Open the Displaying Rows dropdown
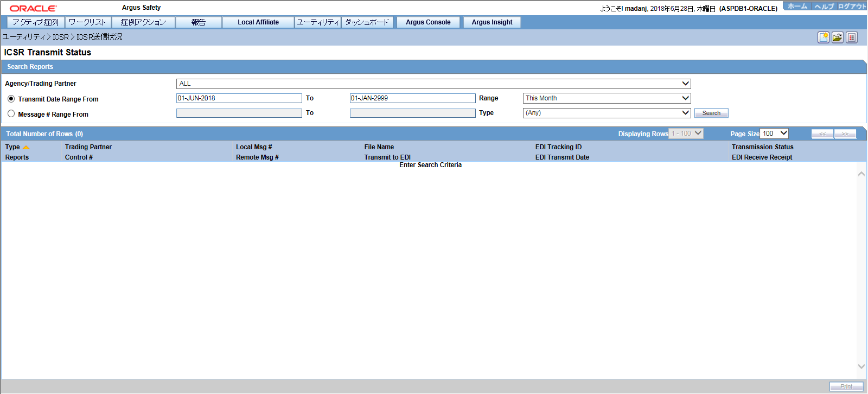 click(686, 134)
